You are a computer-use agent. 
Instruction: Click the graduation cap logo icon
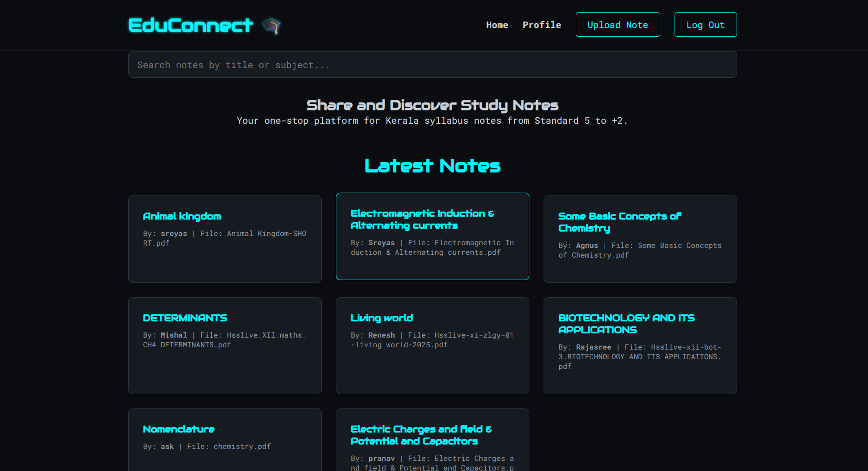click(x=272, y=25)
